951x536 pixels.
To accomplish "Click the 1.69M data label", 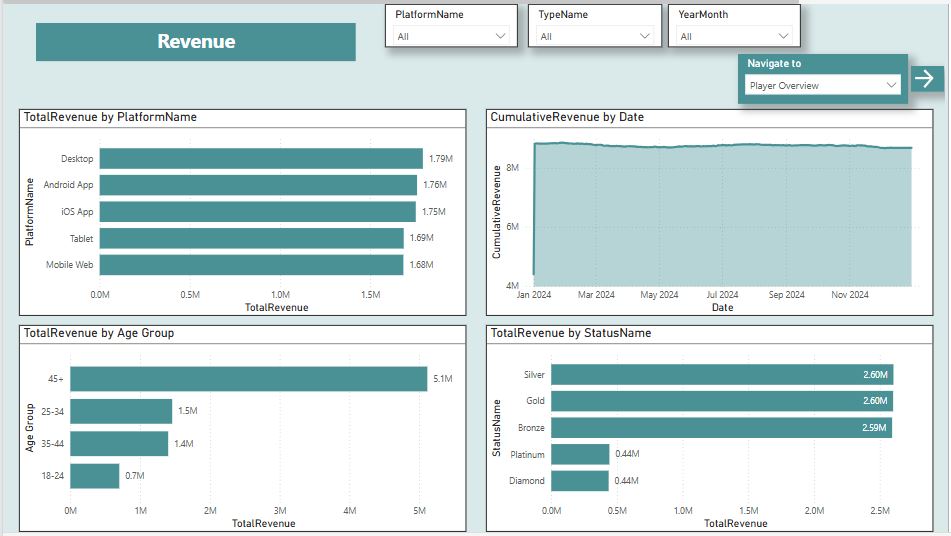I will 422,238.
